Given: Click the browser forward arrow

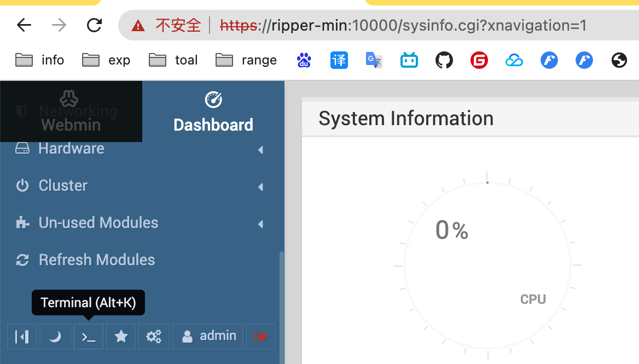Looking at the screenshot, I should [x=59, y=25].
